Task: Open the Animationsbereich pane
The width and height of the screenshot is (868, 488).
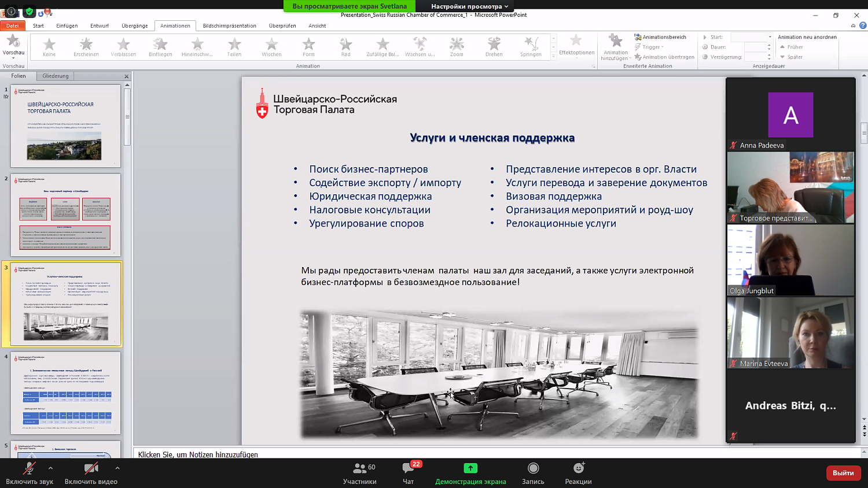Action: pyautogui.click(x=660, y=37)
